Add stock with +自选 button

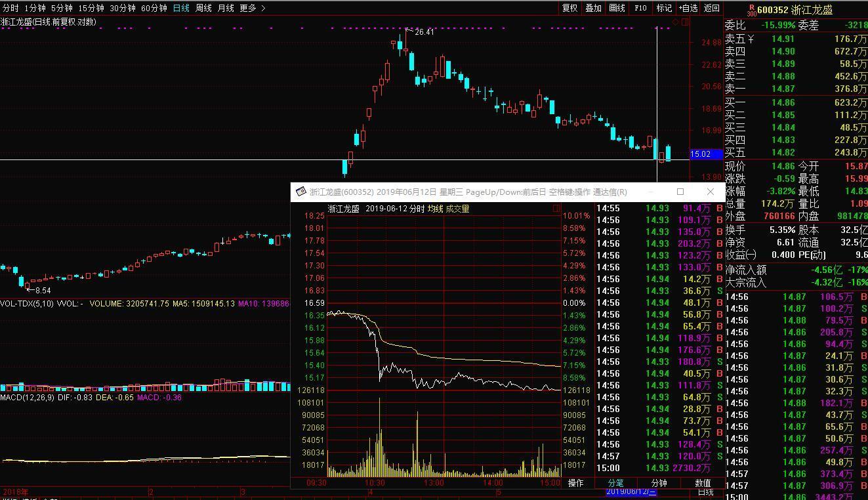point(688,8)
